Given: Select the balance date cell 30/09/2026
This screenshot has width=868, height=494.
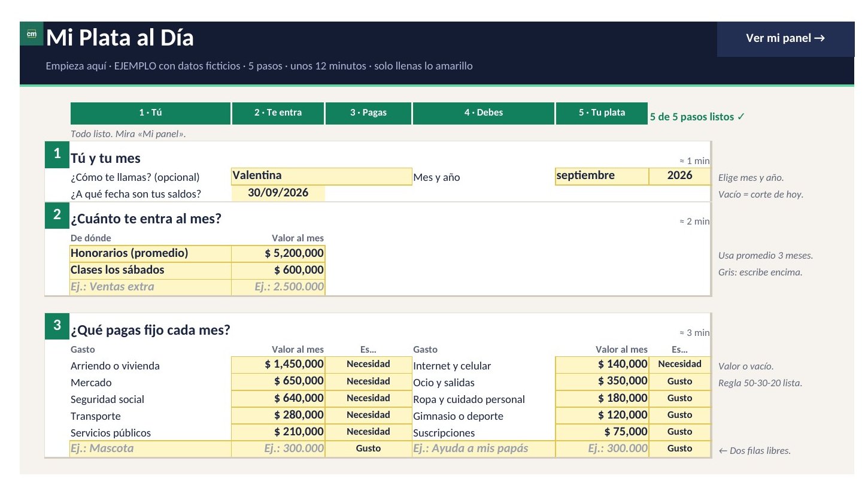Looking at the screenshot, I should coord(278,193).
